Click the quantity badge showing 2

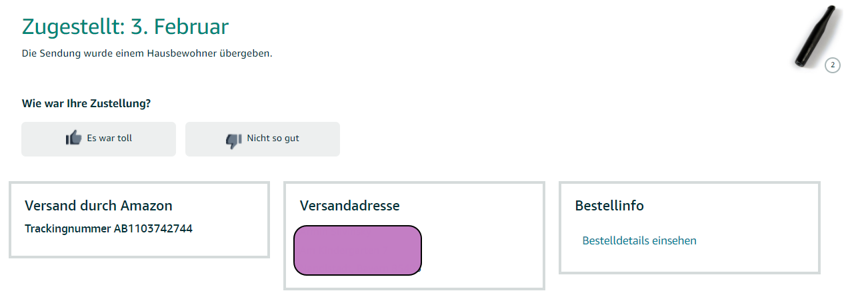pos(832,65)
